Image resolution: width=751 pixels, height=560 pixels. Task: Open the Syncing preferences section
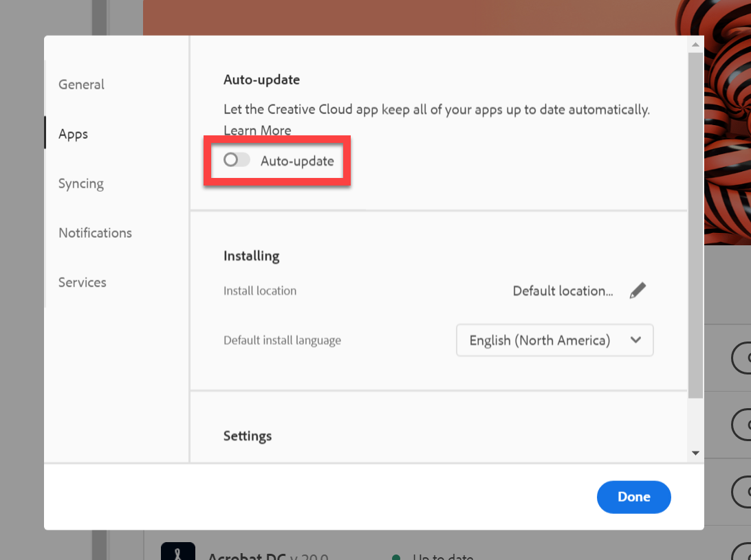point(80,183)
